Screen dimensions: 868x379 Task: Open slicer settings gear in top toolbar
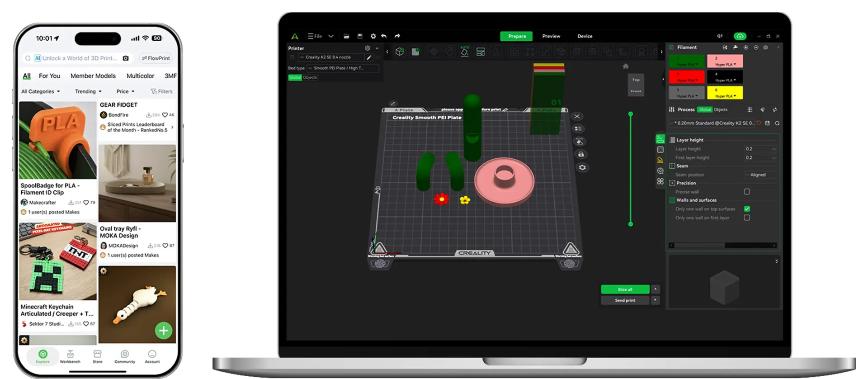point(373,36)
